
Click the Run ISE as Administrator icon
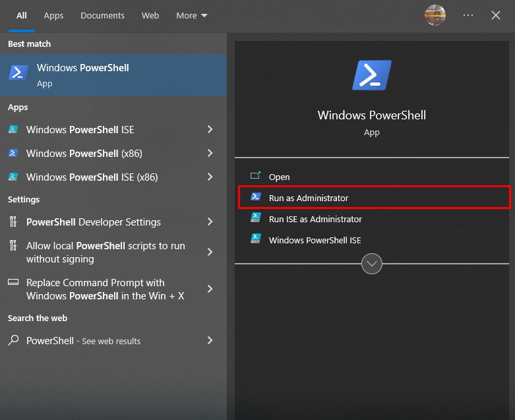tap(256, 218)
